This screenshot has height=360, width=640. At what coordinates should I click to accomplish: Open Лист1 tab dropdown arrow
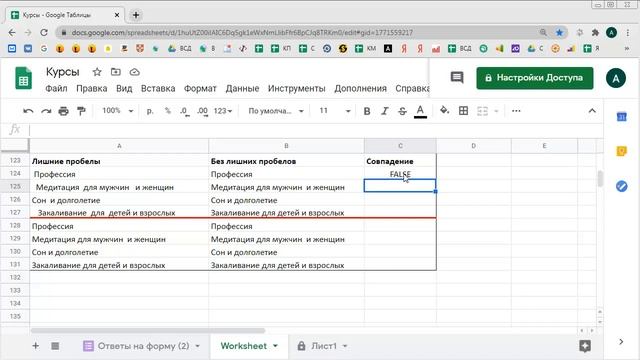pyautogui.click(x=345, y=346)
